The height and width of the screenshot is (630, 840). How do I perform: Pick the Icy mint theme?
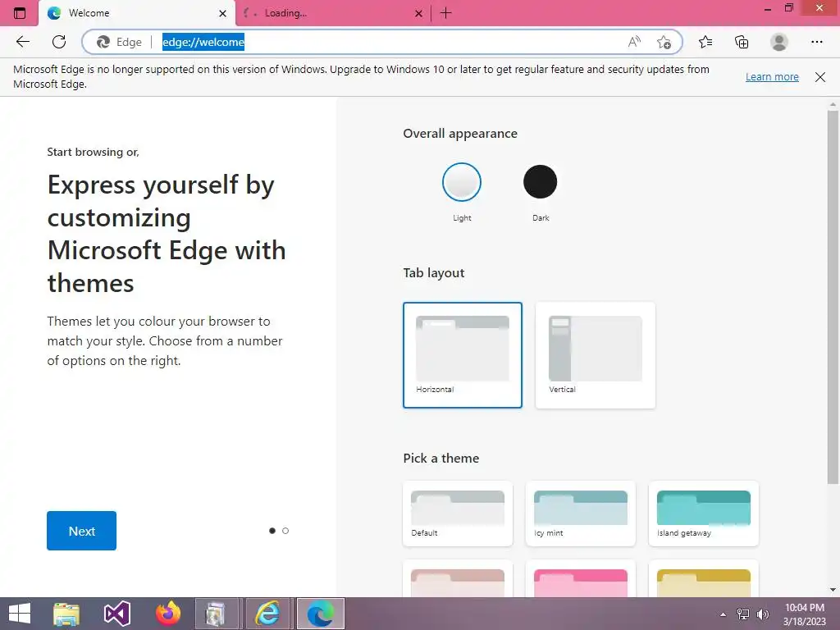(581, 514)
